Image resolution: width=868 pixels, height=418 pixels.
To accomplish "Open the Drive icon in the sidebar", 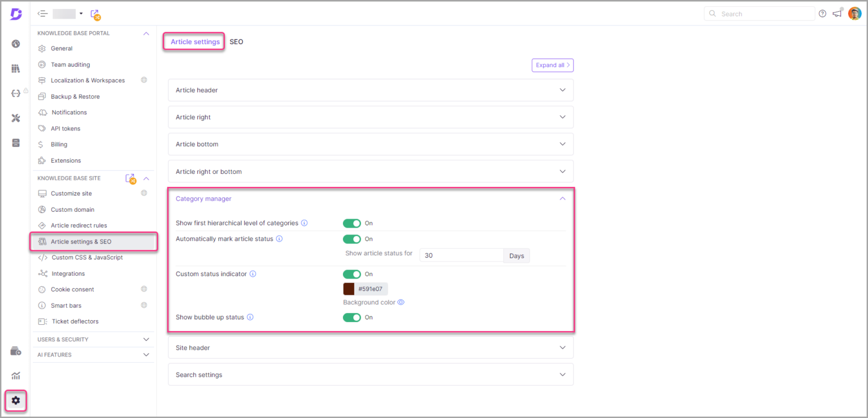I will (x=16, y=350).
